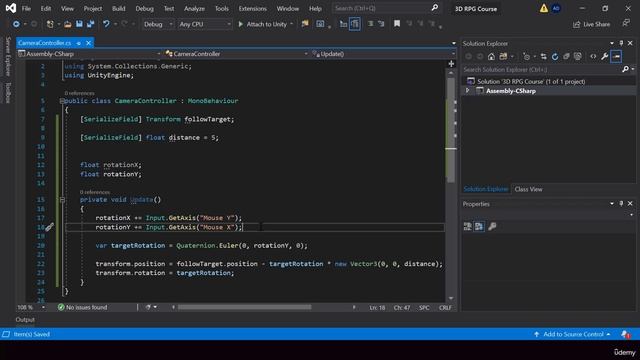Open the Project menu
The image size is (640, 360).
click(93, 9)
